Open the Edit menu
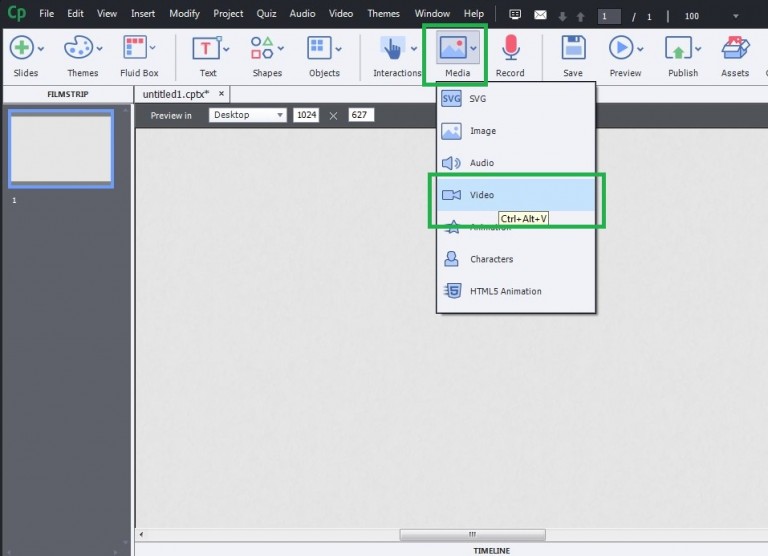The height and width of the screenshot is (556, 768). pos(75,14)
